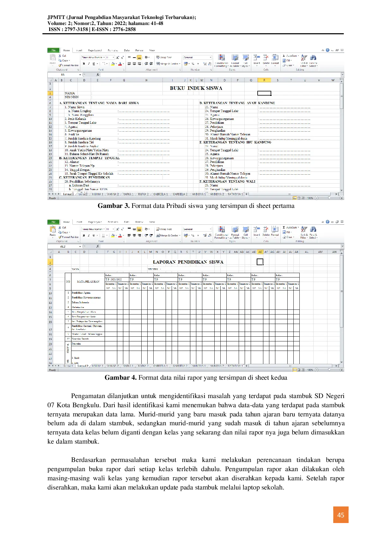Open font name dropdown in Gambar 3 Excel
The width and height of the screenshot is (392, 555).
click(x=104, y=58)
